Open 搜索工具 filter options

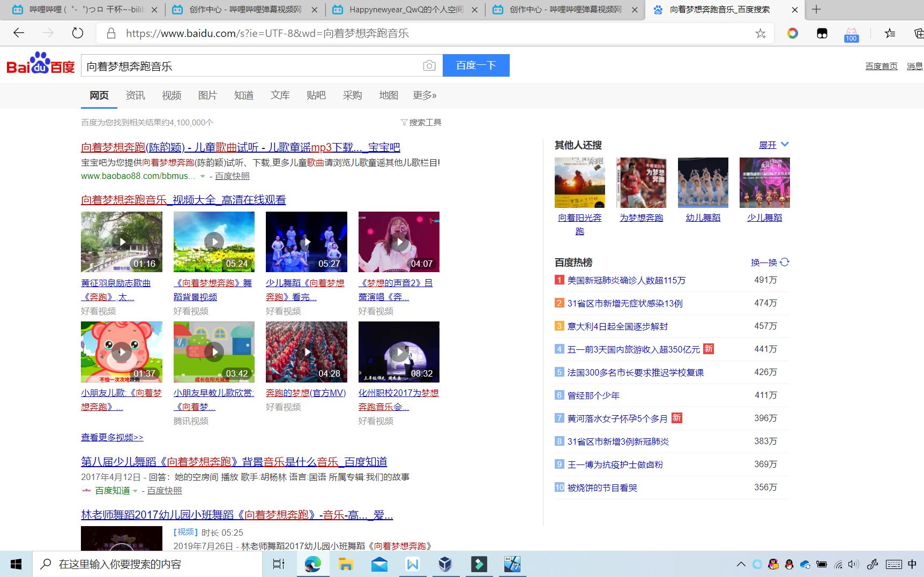(421, 122)
